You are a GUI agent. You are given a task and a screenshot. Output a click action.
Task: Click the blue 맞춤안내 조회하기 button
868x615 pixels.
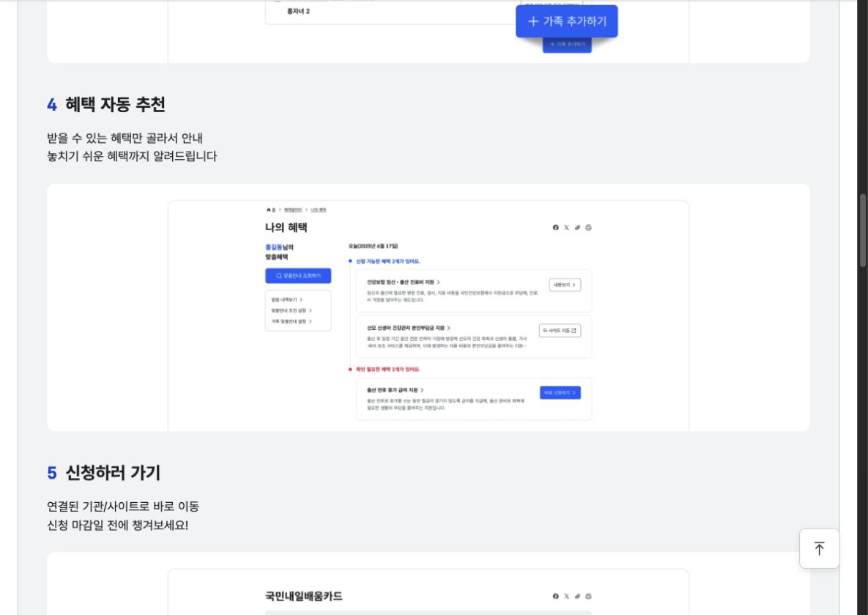coord(298,276)
